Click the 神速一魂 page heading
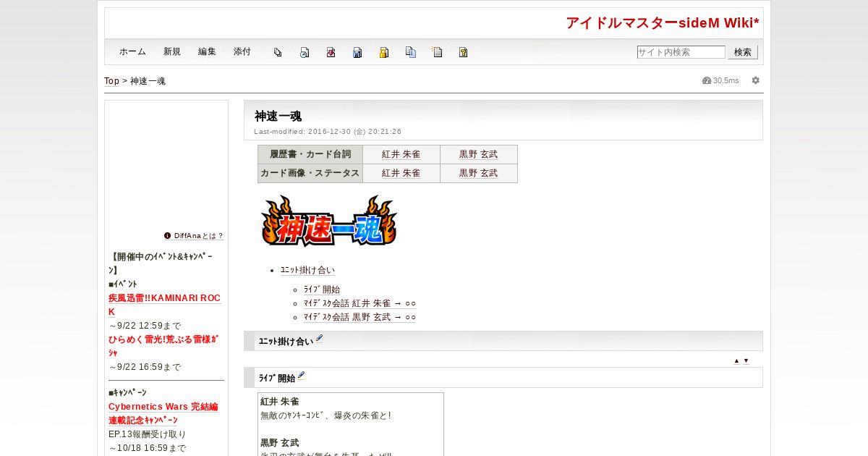The image size is (868, 456). (278, 116)
